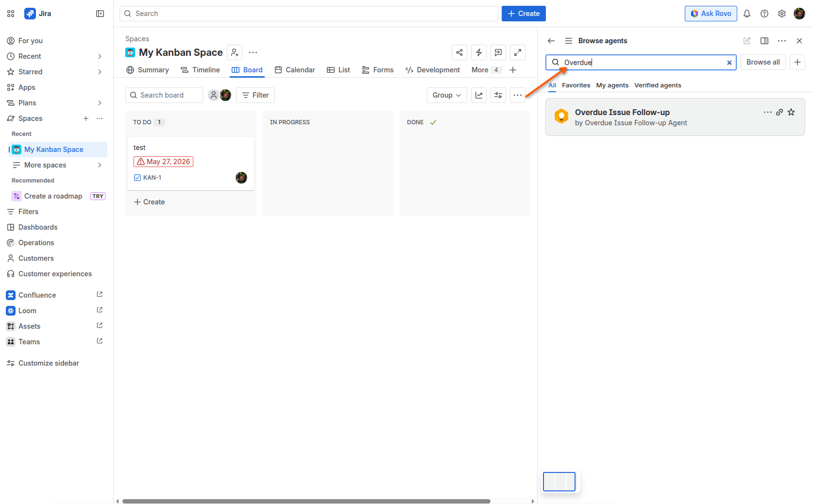Open the Rovo panel more options ellipsis
The image size is (813, 504).
click(x=782, y=41)
